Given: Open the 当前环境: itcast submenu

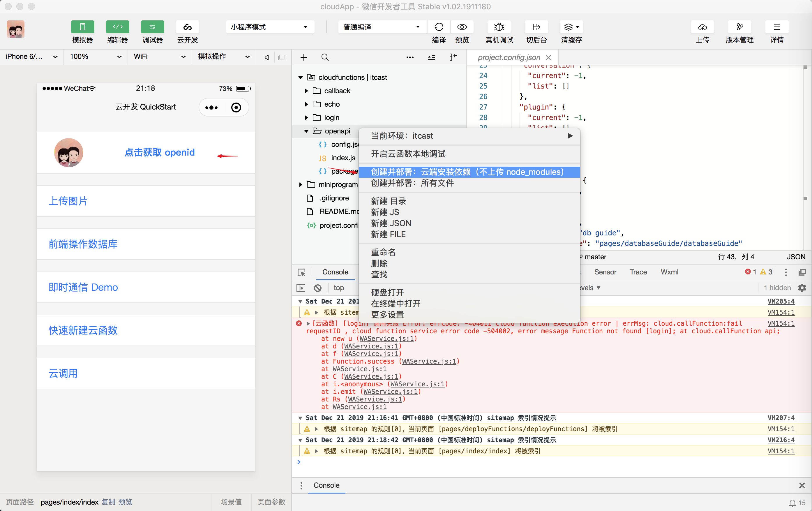Looking at the screenshot, I should point(469,136).
